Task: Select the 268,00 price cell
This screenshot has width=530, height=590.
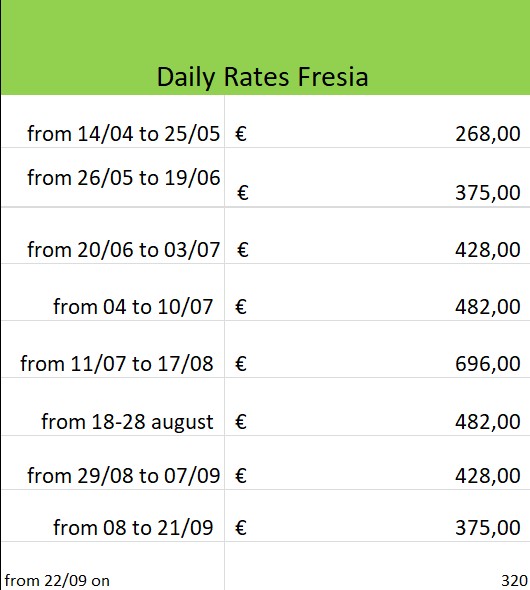Action: [377, 121]
